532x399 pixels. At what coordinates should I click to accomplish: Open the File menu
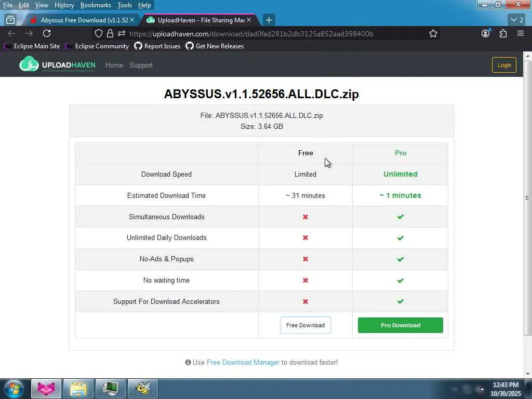[x=8, y=5]
